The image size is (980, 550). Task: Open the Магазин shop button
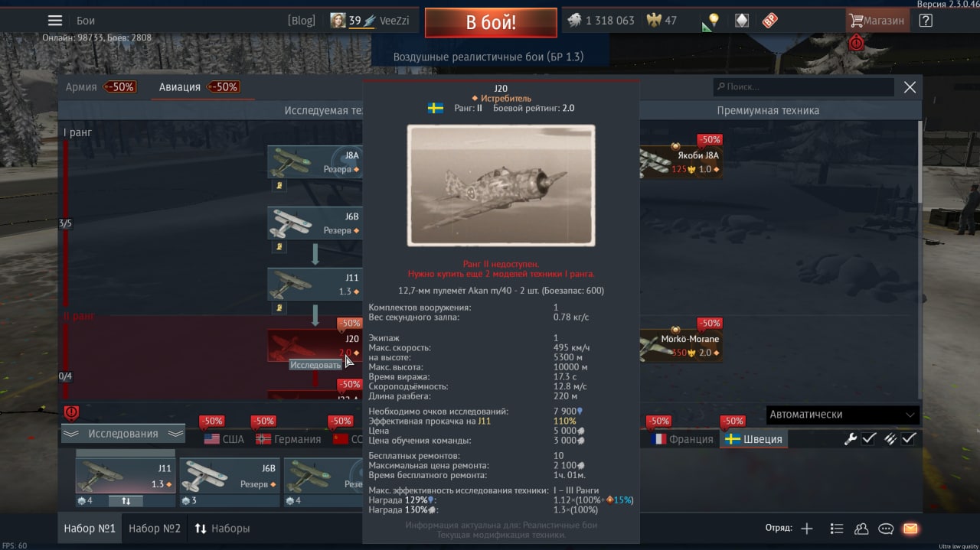click(x=877, y=21)
